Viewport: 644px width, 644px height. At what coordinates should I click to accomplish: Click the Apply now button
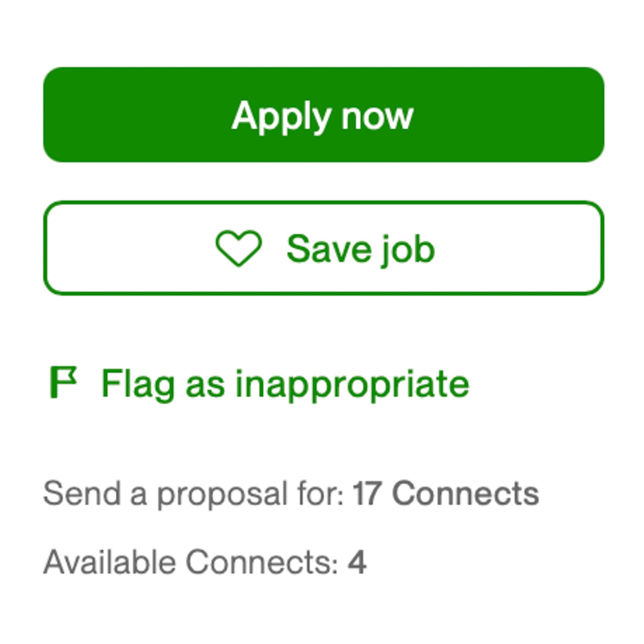(323, 114)
